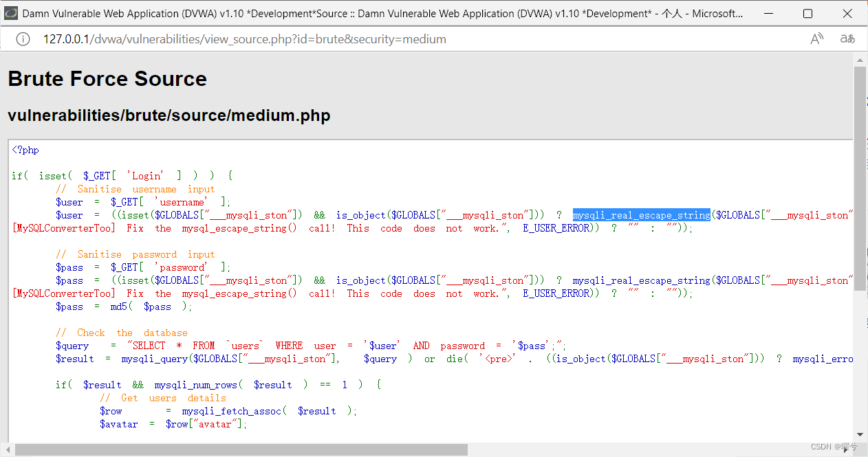Click the '<?php' opening tag
The height and width of the screenshot is (457, 868).
(x=25, y=150)
